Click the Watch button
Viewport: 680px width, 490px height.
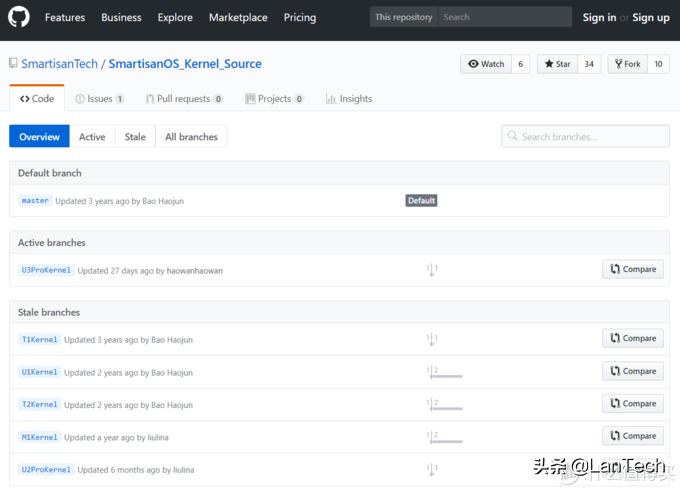[x=486, y=64]
